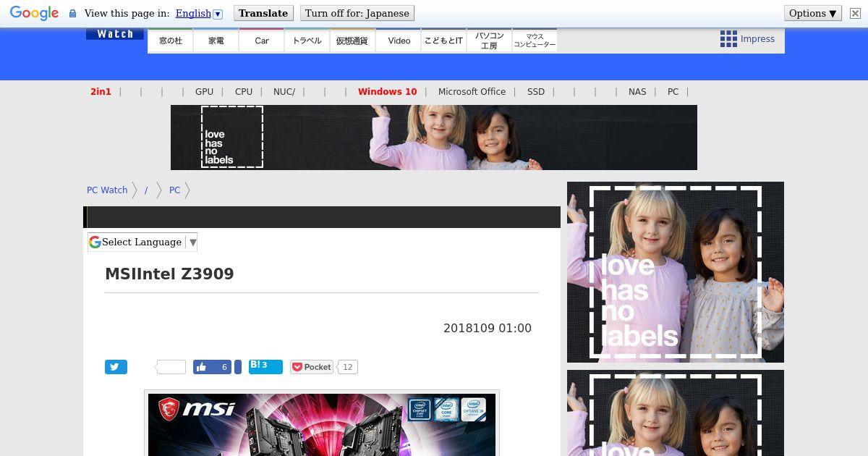Open the マウスコンピューター tab
Image resolution: width=868 pixels, height=456 pixels.
(535, 41)
